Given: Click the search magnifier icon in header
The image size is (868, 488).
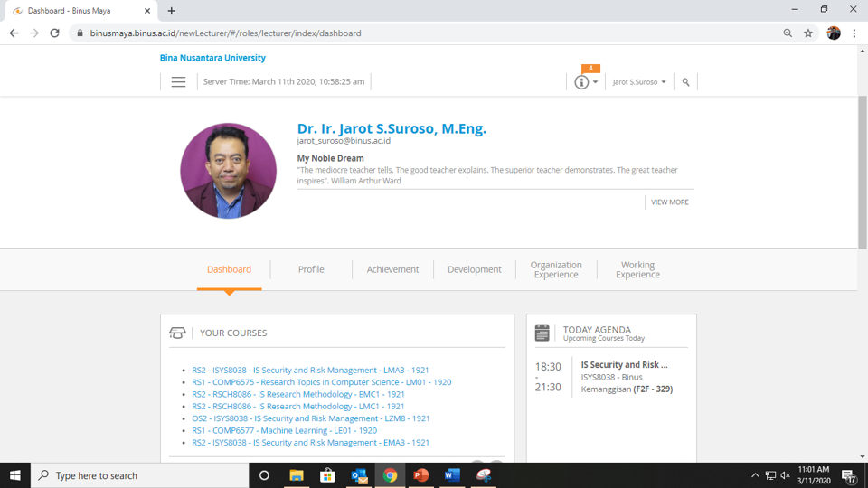Looking at the screenshot, I should coord(685,82).
